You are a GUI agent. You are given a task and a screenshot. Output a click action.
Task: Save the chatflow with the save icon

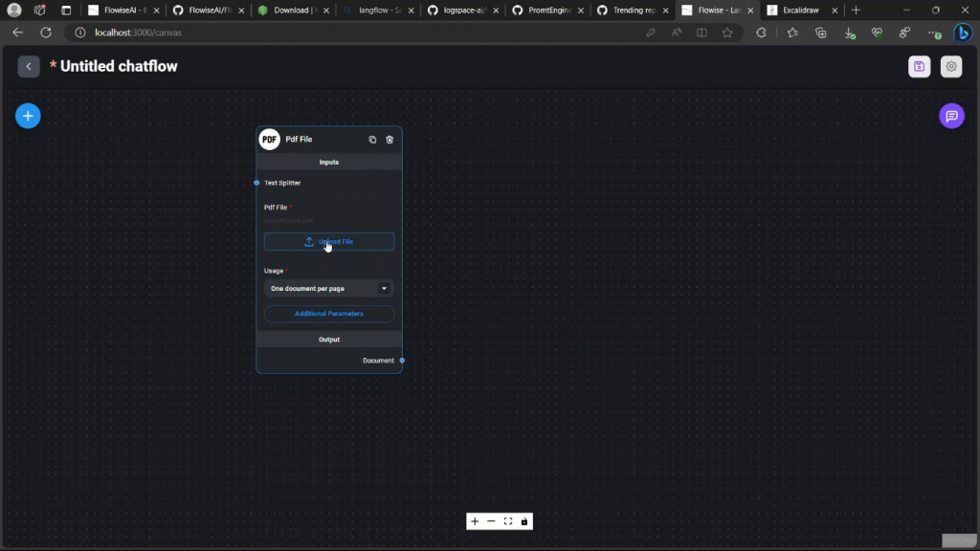919,66
